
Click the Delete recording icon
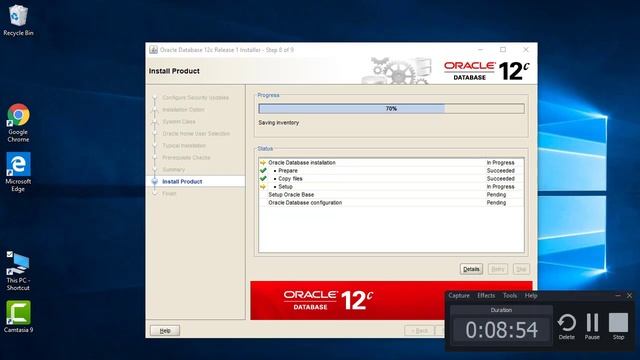point(567,326)
